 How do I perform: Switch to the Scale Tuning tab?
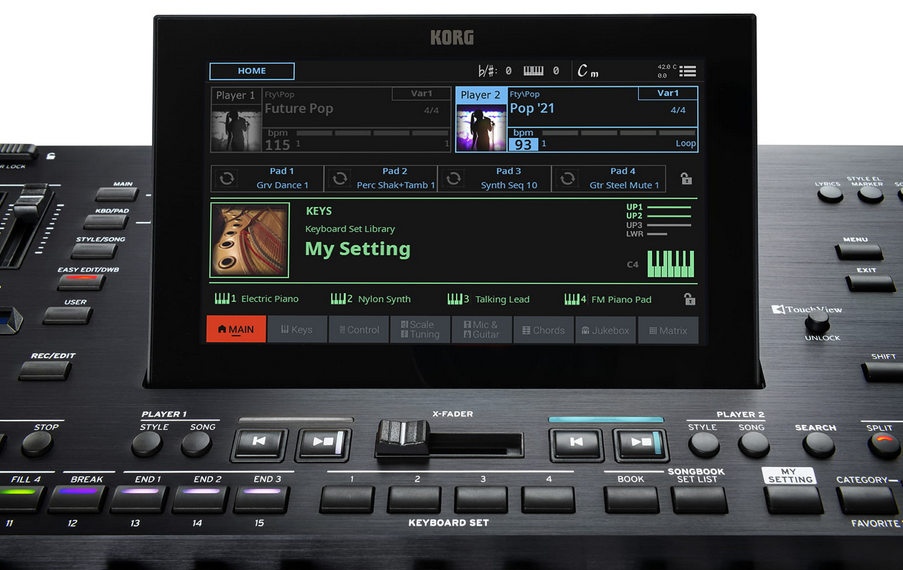pyautogui.click(x=420, y=329)
